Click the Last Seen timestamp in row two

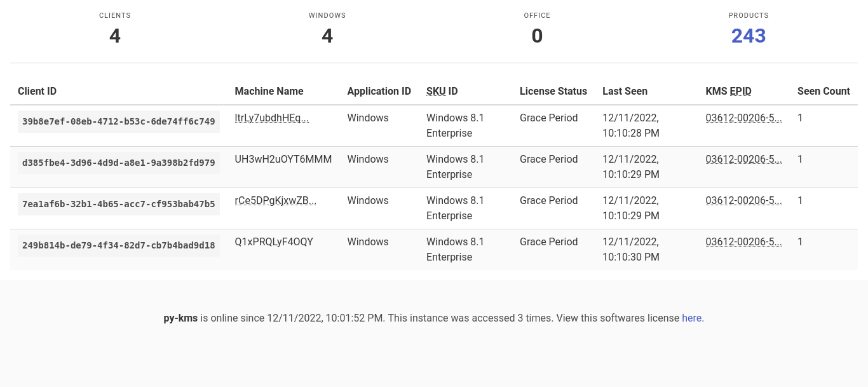[x=631, y=166]
